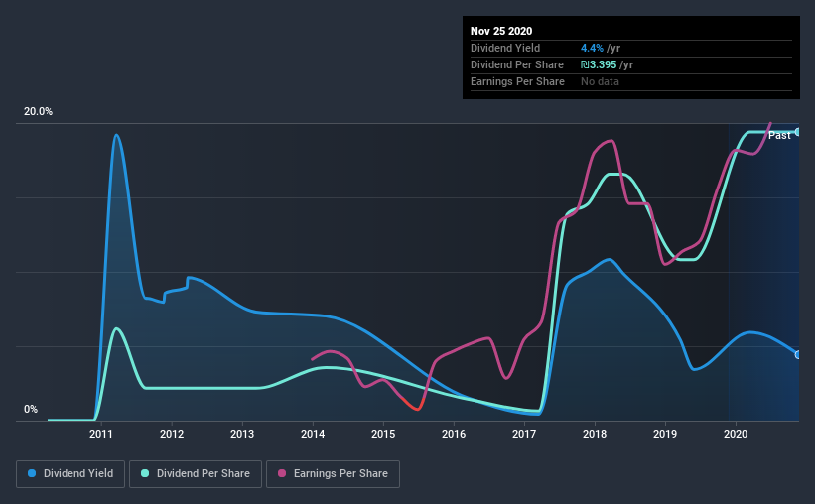The width and height of the screenshot is (815, 504).
Task: Click the Dividend Yield endpoint marker
Action: 798,355
